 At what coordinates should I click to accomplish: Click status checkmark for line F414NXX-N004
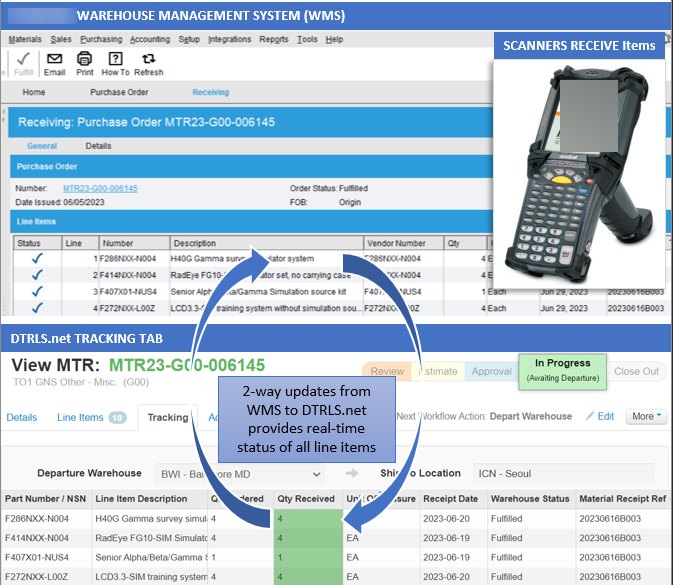click(x=37, y=275)
